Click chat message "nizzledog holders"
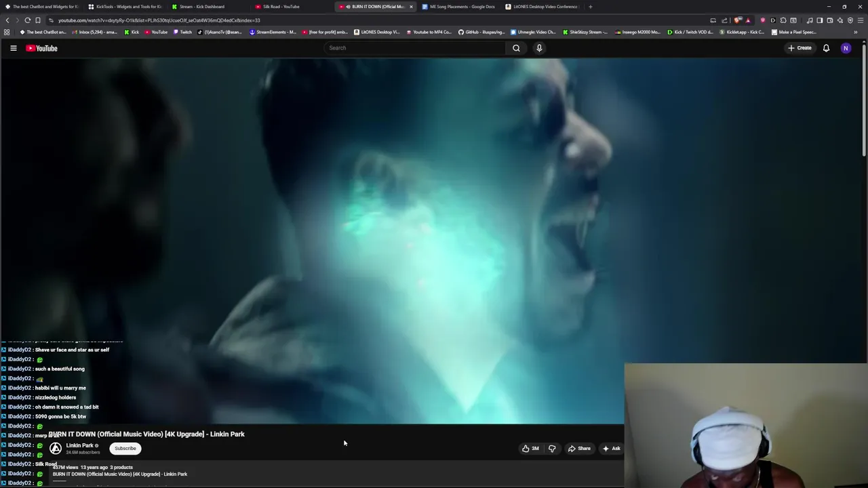The width and height of the screenshot is (868, 488). click(56, 397)
